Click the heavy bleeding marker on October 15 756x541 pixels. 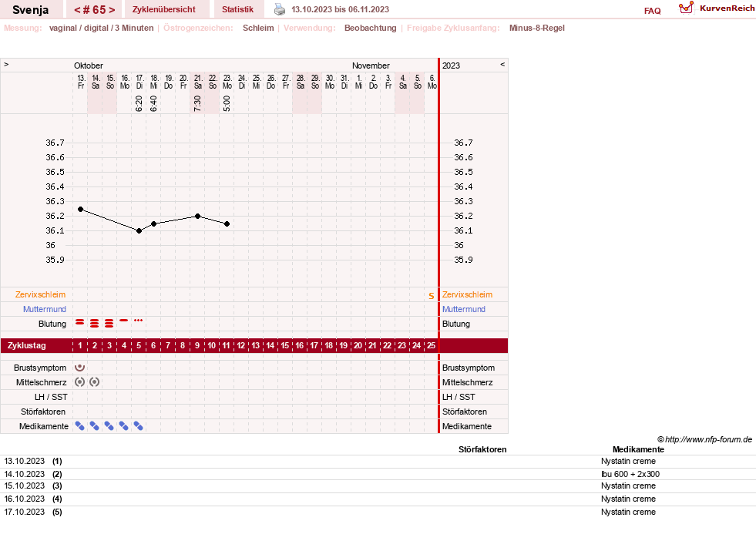pos(109,323)
